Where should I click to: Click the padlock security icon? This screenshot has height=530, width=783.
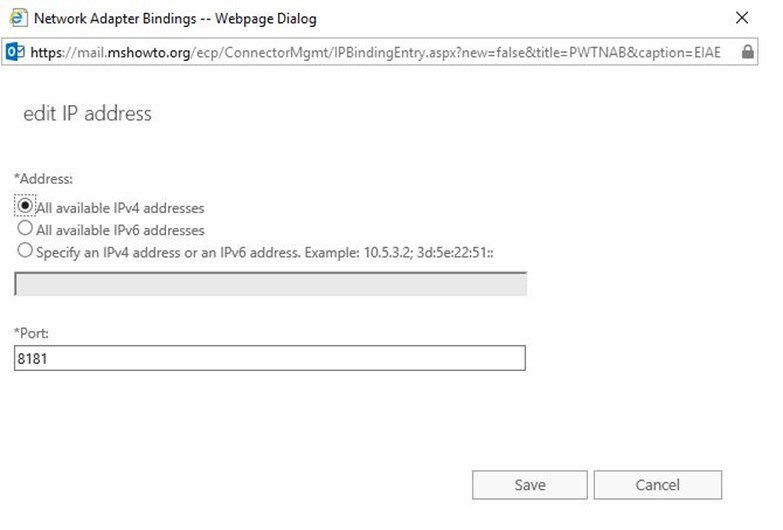[747, 51]
